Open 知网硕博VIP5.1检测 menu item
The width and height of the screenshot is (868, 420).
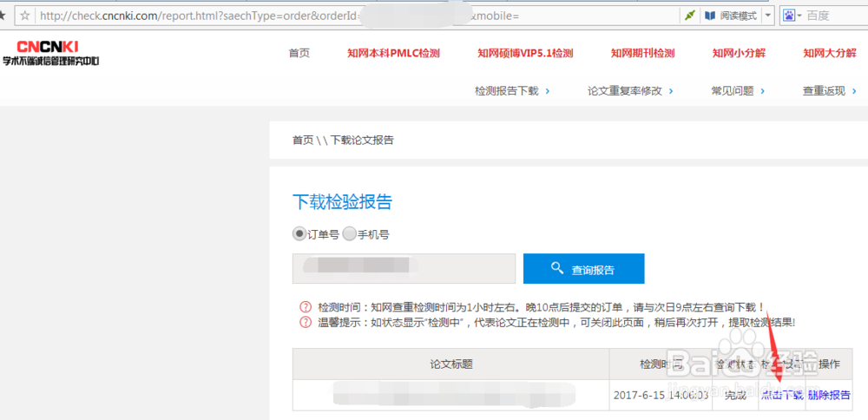pos(525,53)
